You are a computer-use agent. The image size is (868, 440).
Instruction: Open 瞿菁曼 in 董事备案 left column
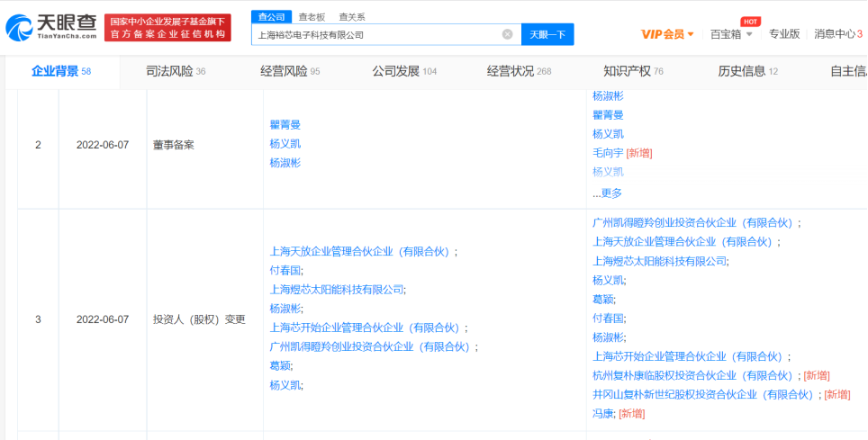285,125
